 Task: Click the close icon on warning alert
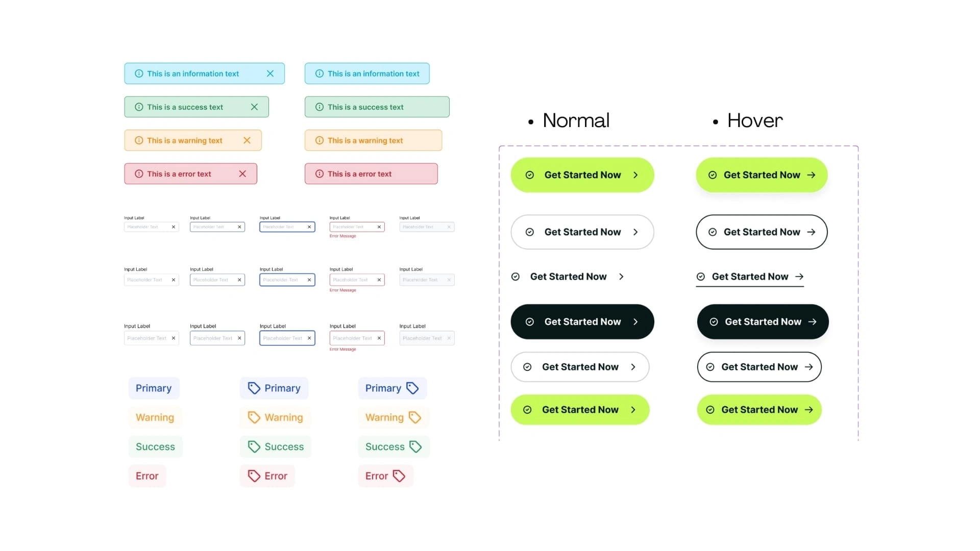(x=247, y=140)
